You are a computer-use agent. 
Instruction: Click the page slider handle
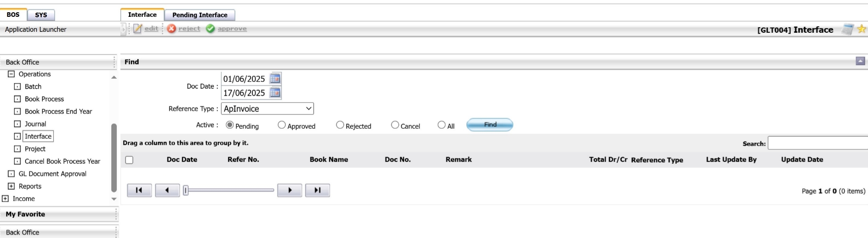(186, 190)
